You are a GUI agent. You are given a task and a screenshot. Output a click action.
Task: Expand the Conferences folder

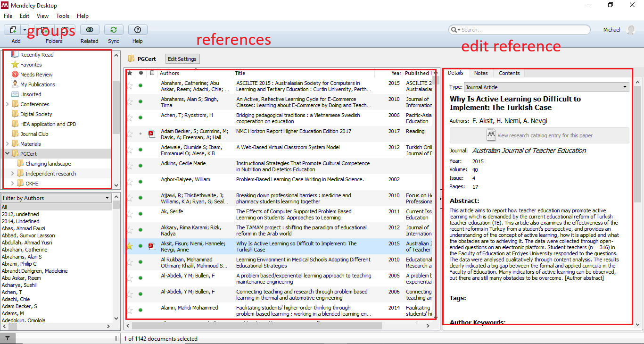pos(8,104)
